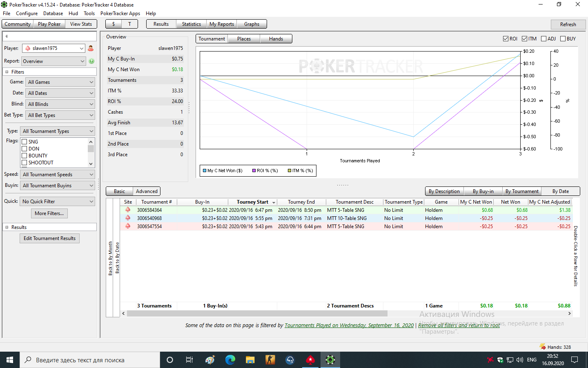
Task: Click the PokerStars site icon in tournament 3006584364 row
Action: coord(128,210)
